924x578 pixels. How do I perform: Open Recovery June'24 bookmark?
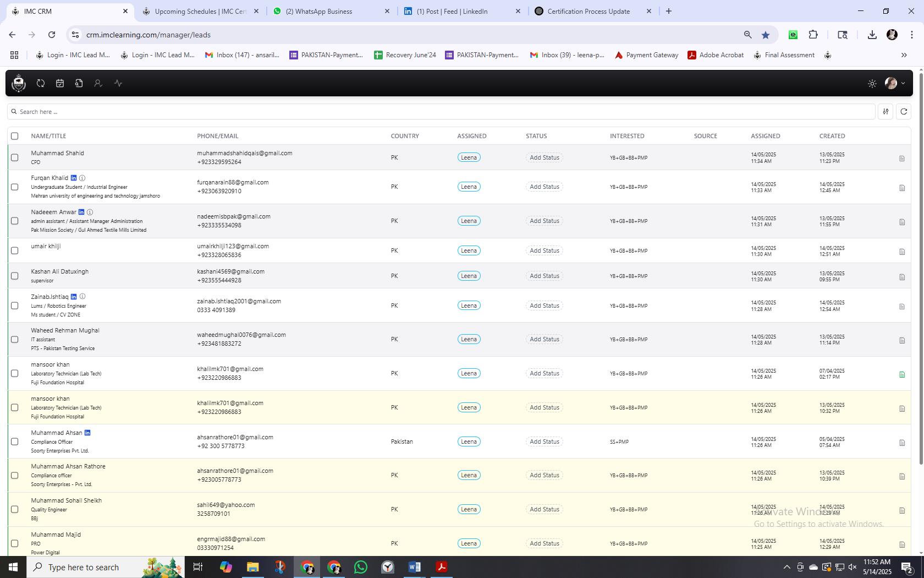pos(405,55)
